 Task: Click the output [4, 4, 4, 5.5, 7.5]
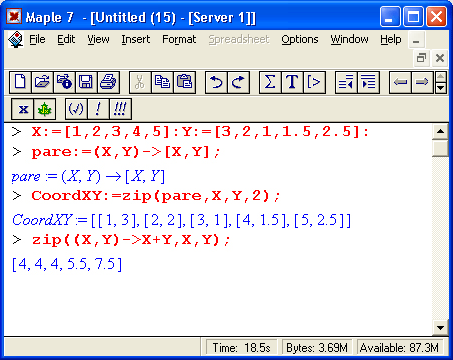point(67,264)
